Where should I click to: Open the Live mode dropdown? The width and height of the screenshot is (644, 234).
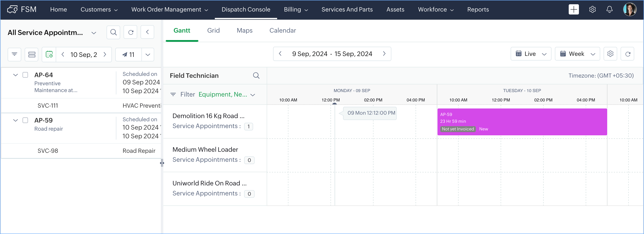[531, 54]
